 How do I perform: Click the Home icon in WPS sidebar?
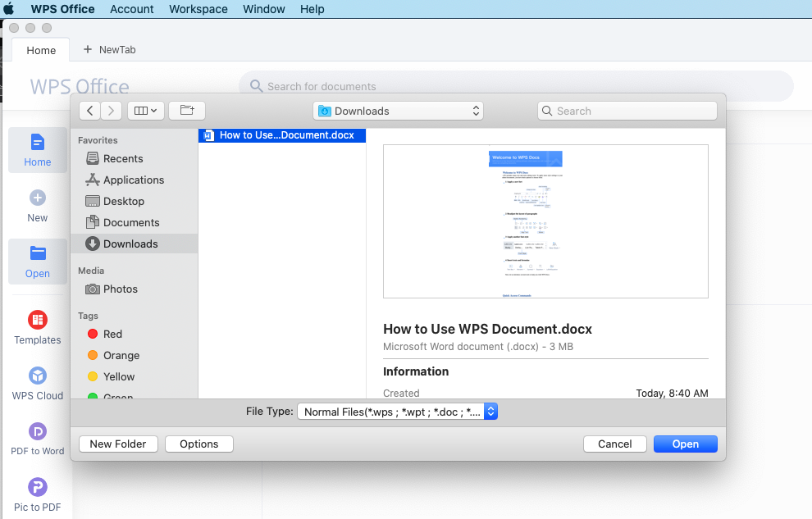(38, 143)
